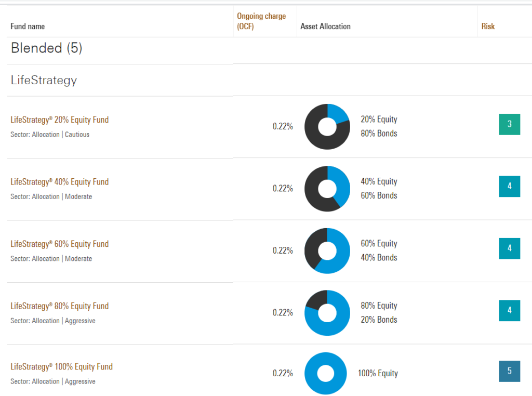
Task: Sort by the Risk column header
Action: pos(488,27)
